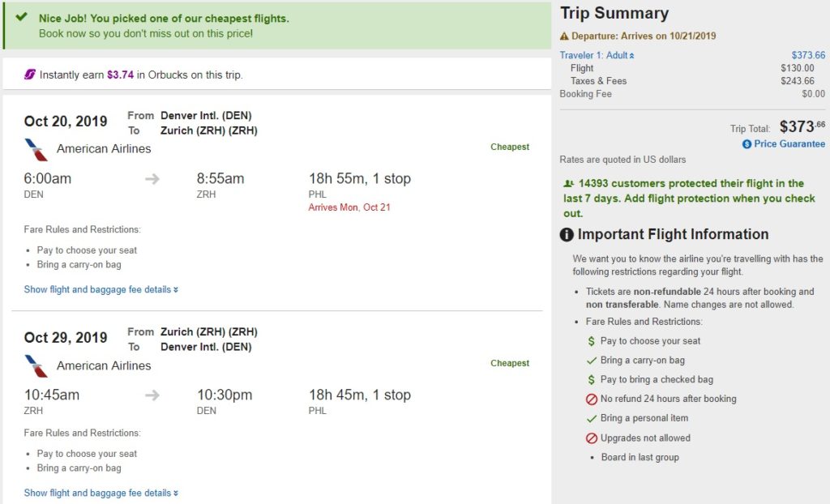Click the warning triangle next to Departure notice

565,36
